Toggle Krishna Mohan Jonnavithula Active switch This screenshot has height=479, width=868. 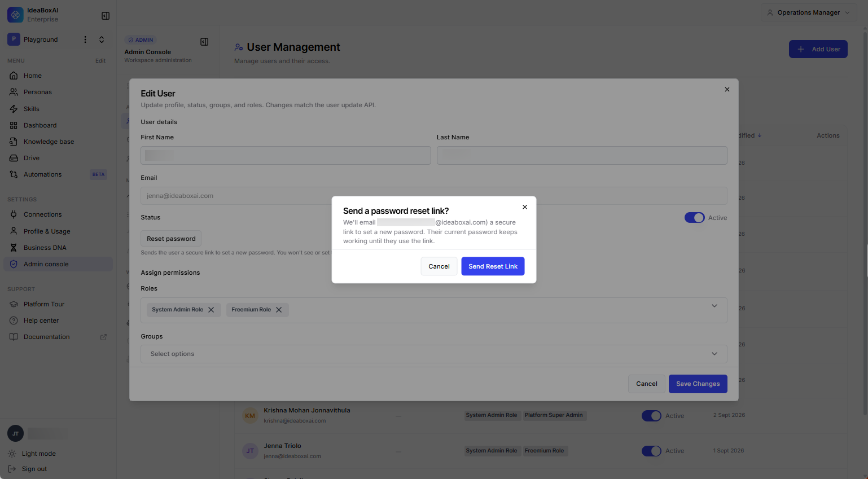click(x=651, y=416)
